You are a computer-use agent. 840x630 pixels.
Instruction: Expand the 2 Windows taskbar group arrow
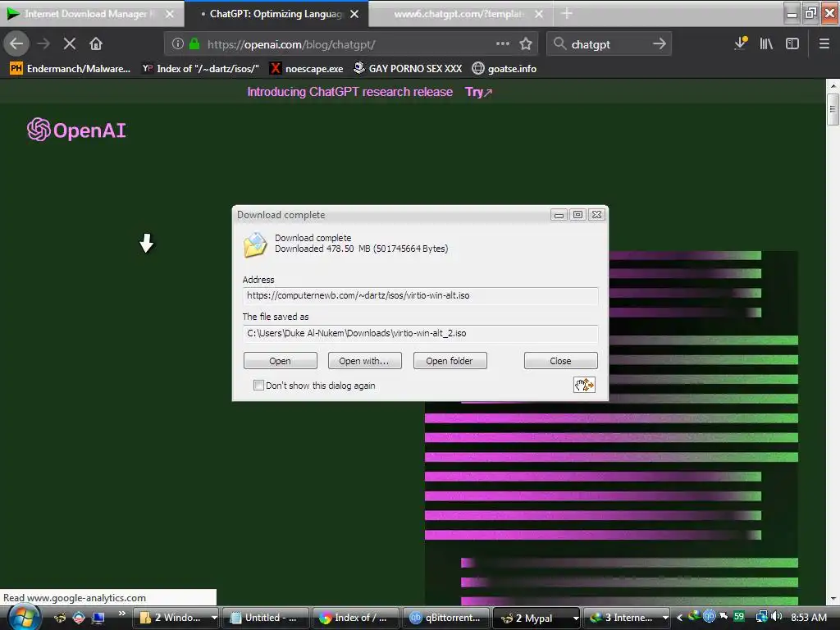214,618
